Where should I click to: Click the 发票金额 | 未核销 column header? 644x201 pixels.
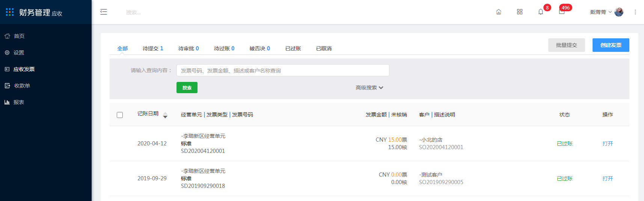[386, 115]
